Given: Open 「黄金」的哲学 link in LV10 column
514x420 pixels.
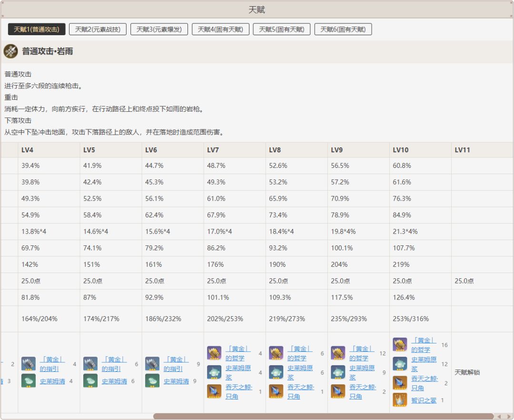Looking at the screenshot, I should [x=424, y=345].
